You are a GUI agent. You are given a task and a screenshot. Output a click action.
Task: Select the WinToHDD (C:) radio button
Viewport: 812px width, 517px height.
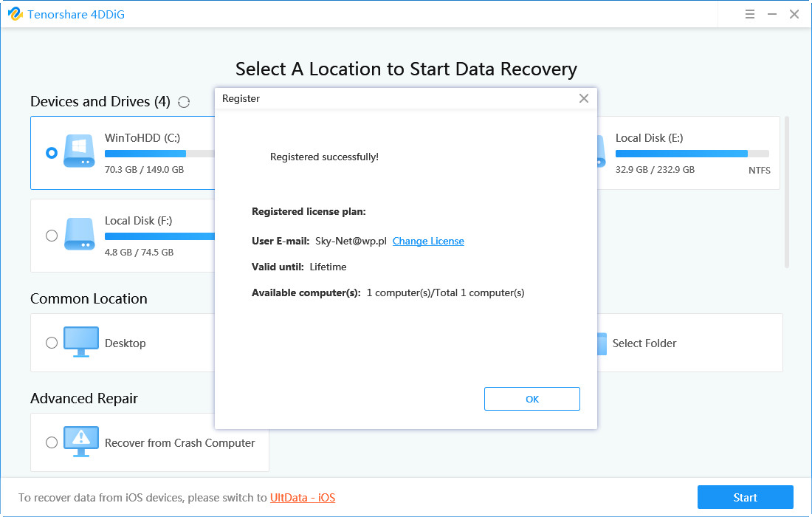(x=51, y=153)
